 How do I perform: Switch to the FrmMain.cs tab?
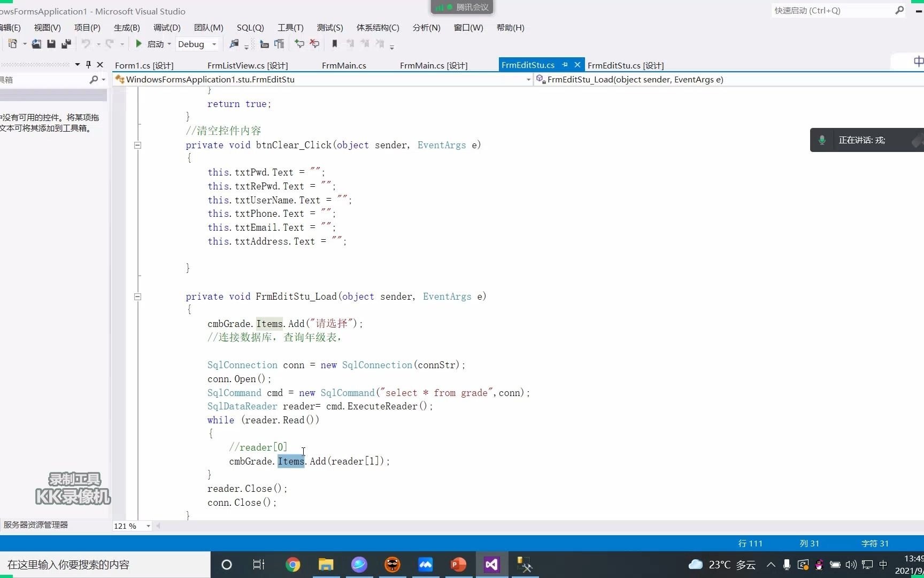tap(344, 65)
